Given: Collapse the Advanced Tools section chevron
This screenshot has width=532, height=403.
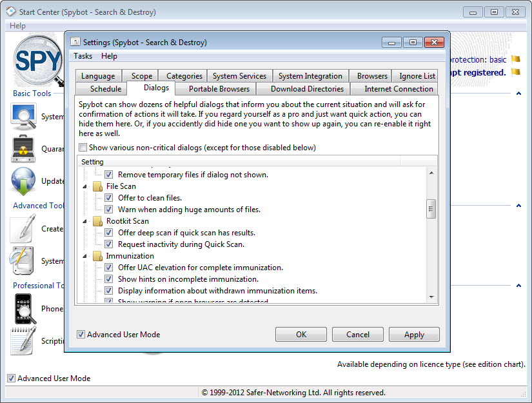Looking at the screenshot, I should [518, 206].
